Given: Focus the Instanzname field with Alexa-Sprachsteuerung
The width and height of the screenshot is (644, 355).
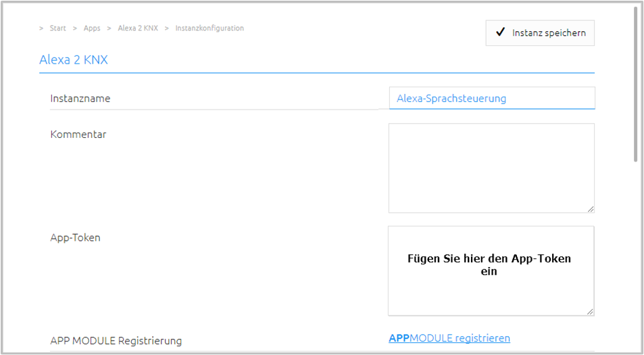Looking at the screenshot, I should click(492, 98).
